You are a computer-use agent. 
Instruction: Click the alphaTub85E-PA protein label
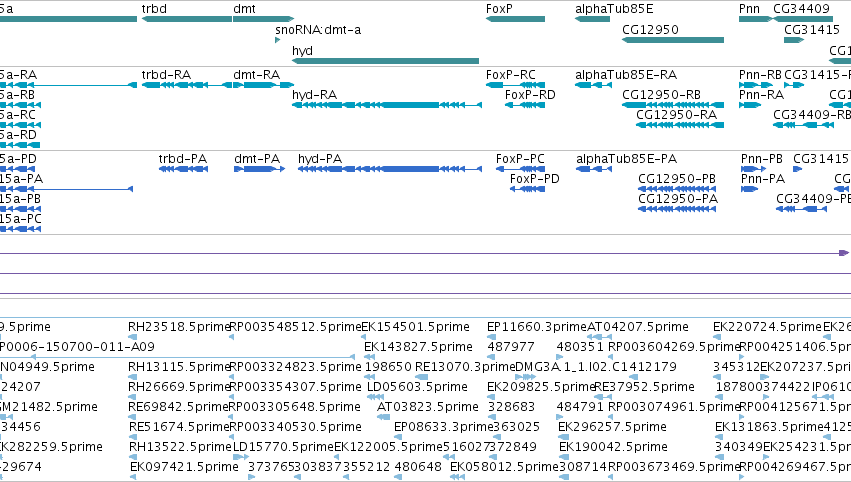point(626,159)
